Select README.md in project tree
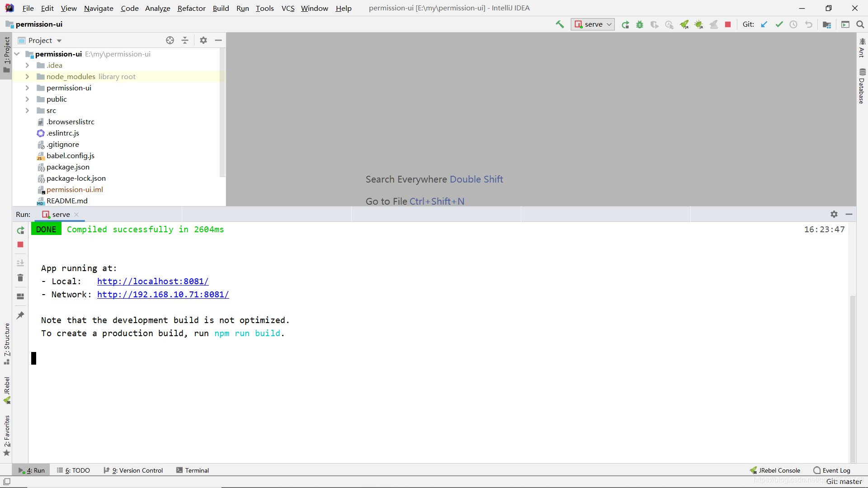868x488 pixels. [x=67, y=201]
